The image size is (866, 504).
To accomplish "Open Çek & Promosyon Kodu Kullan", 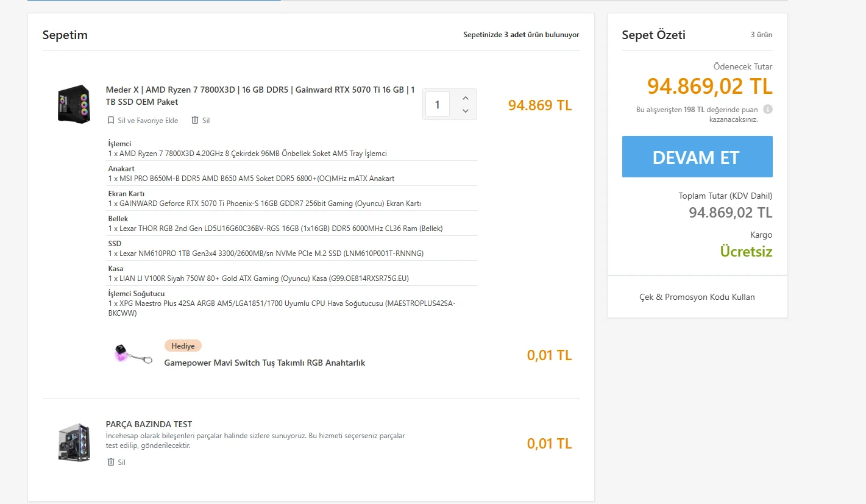I will click(x=697, y=297).
